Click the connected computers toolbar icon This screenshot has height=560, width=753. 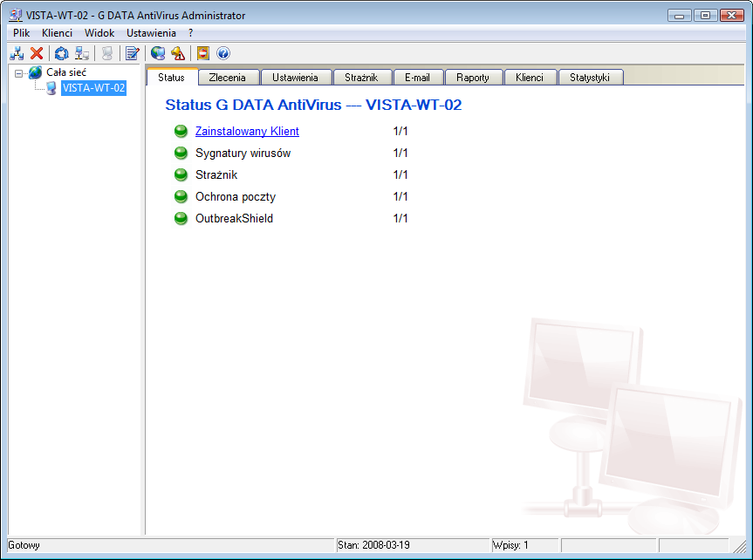tap(82, 53)
